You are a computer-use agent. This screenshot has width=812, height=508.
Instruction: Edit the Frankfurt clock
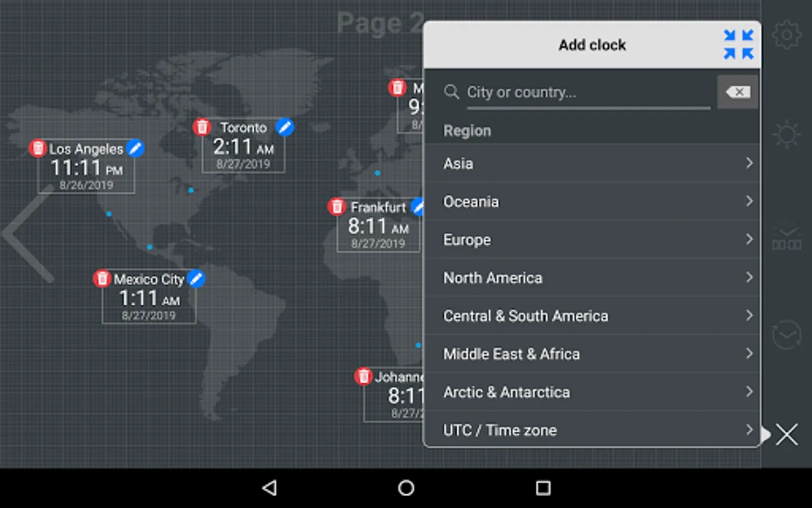[417, 207]
